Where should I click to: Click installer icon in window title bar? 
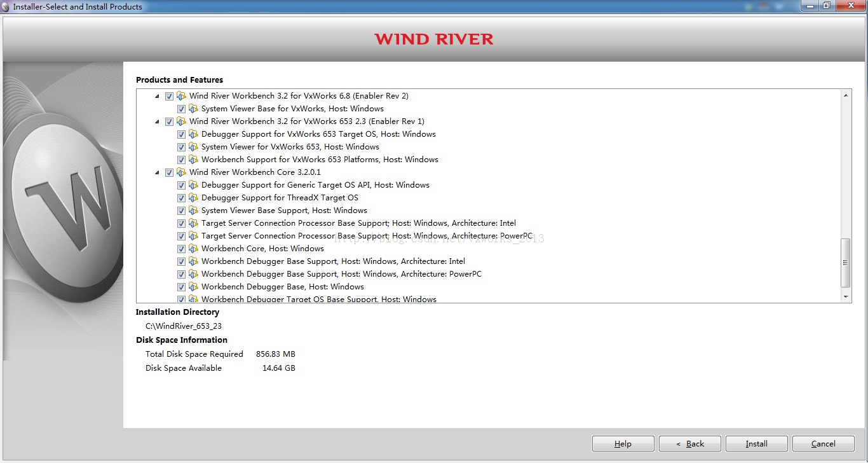(x=6, y=7)
